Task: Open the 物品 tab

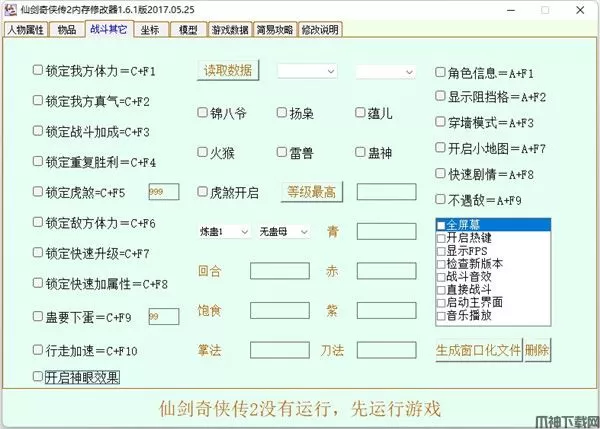Action: tap(67, 29)
